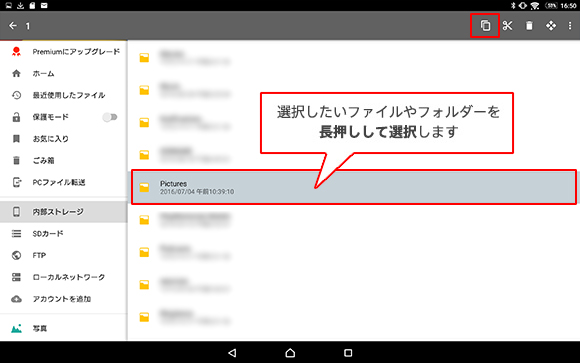
Task: Open ローカルネットワーク in the sidebar
Action: [64, 277]
